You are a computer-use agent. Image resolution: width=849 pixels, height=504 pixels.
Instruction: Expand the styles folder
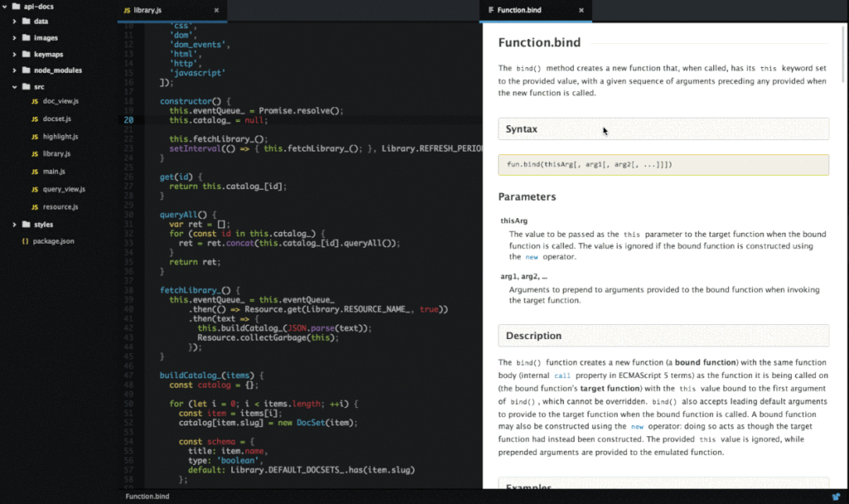[x=12, y=224]
